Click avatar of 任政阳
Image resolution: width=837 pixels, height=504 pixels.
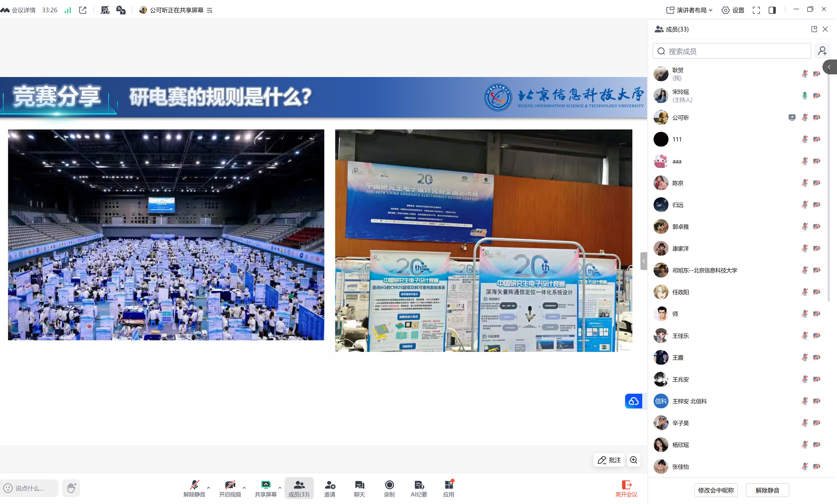click(x=661, y=292)
